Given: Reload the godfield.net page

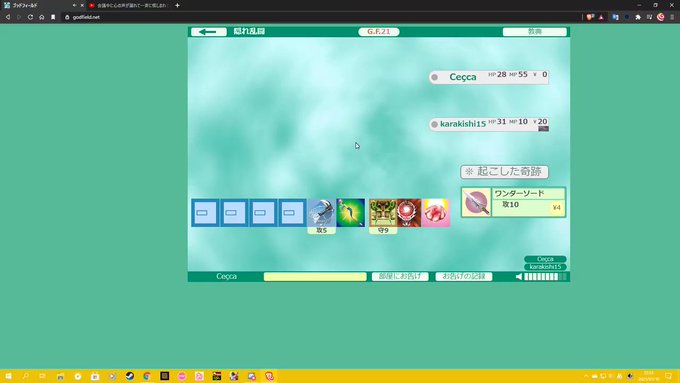Looking at the screenshot, I should coord(30,17).
